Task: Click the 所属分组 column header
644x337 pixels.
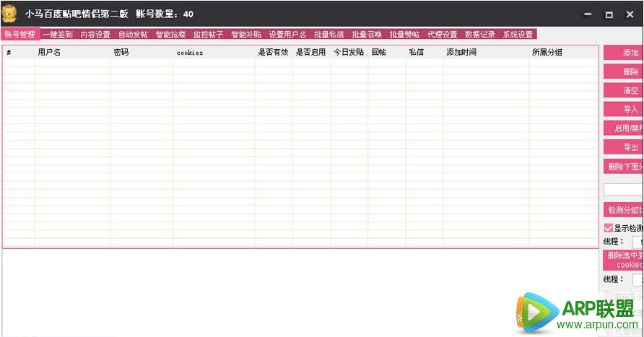Action: coord(563,52)
